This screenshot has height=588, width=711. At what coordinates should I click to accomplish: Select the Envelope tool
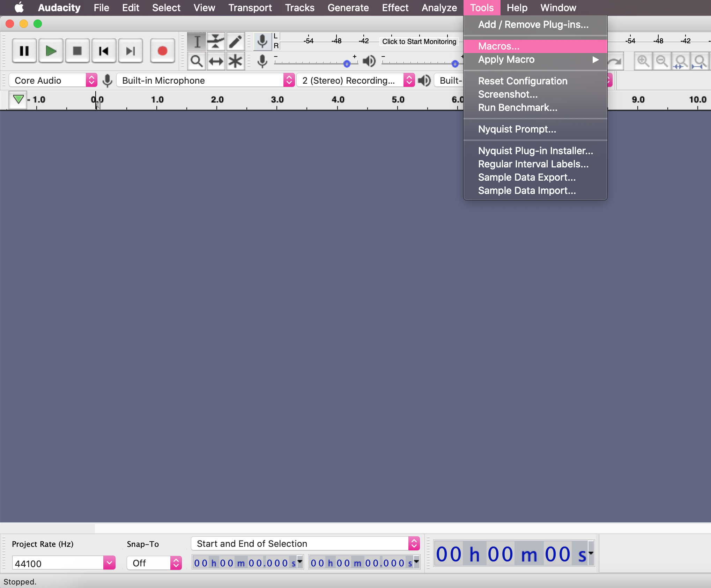pyautogui.click(x=216, y=41)
